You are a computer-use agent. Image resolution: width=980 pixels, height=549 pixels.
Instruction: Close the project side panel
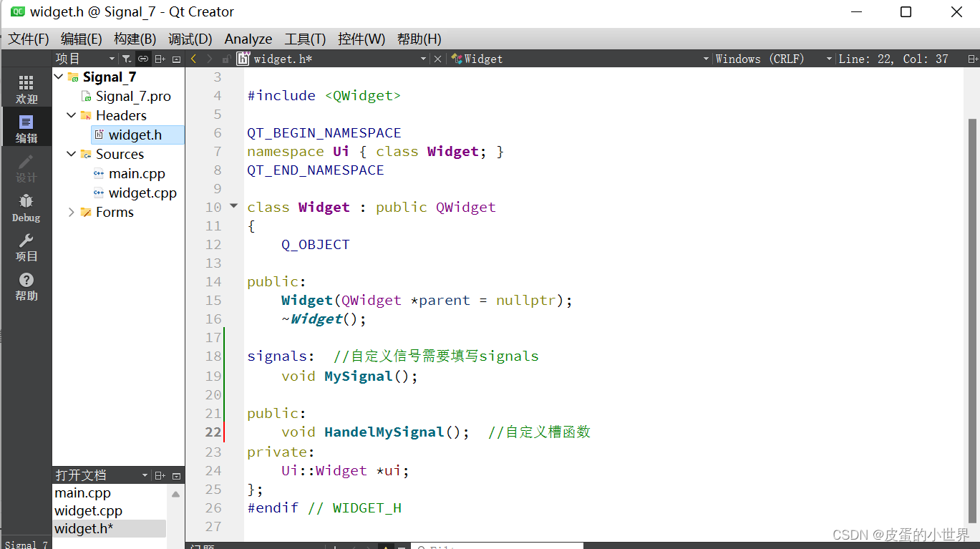coord(177,59)
